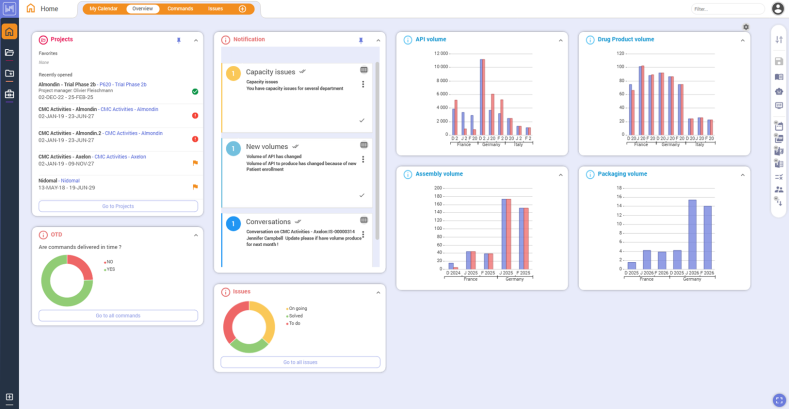The image size is (789, 409).
Task: Toggle the sort order icon in right toolbar
Action: tap(779, 40)
